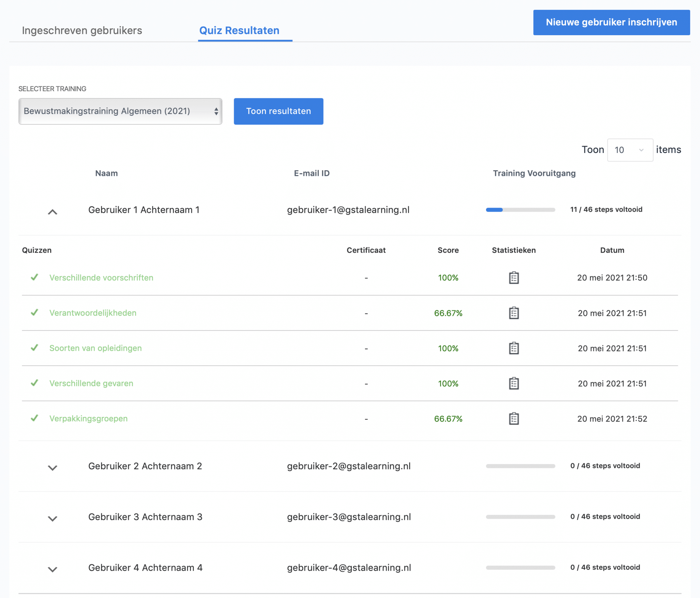Click green checkmark beside Verschillende voorschriften
This screenshot has height=598, width=700.
pyautogui.click(x=34, y=277)
